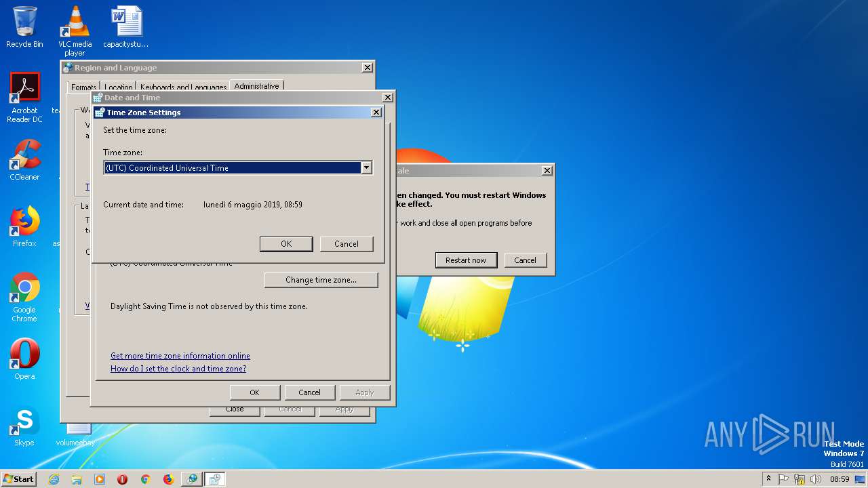Switch to Administrative tab
Screen dimensions: 868x488
(x=256, y=86)
